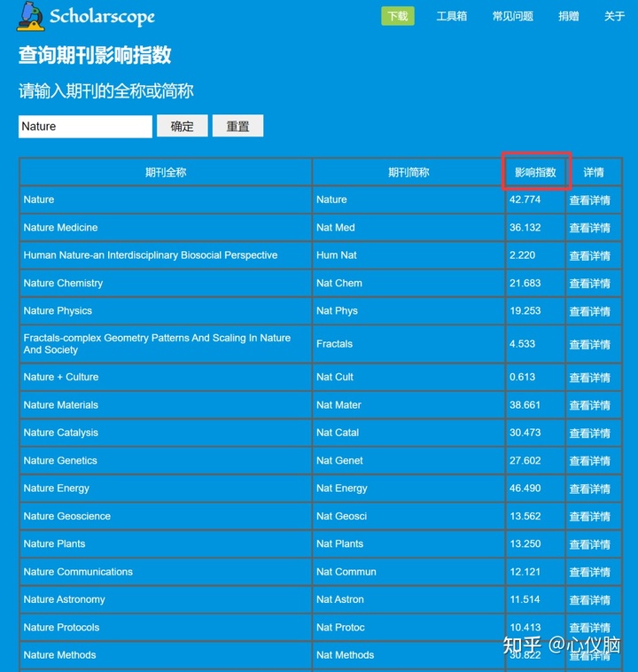Image resolution: width=638 pixels, height=672 pixels.
Task: Select the Nature Astronomy full name cell
Action: (166, 599)
